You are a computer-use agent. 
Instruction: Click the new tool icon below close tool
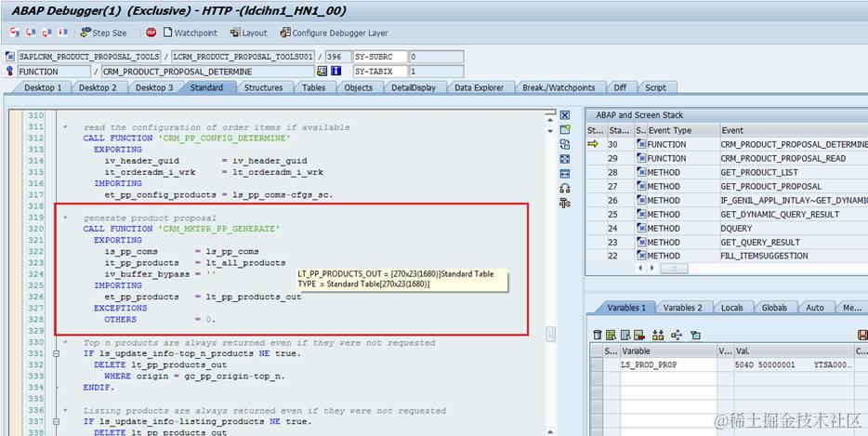click(565, 129)
